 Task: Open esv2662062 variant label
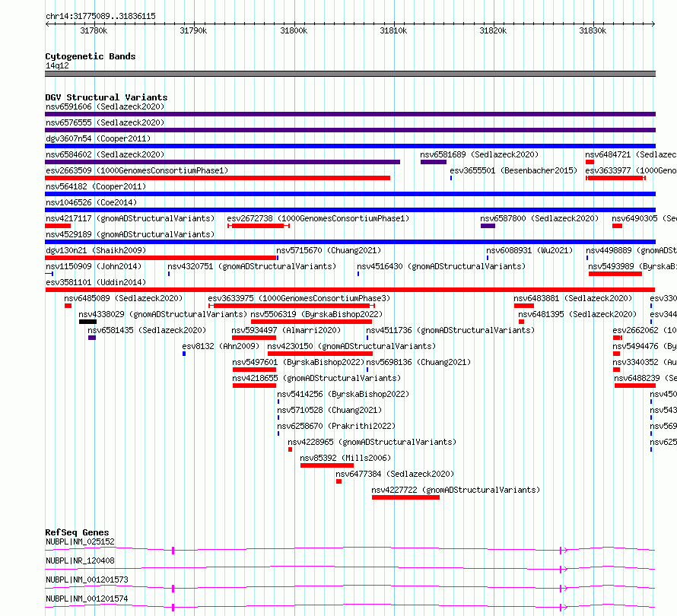click(x=644, y=330)
